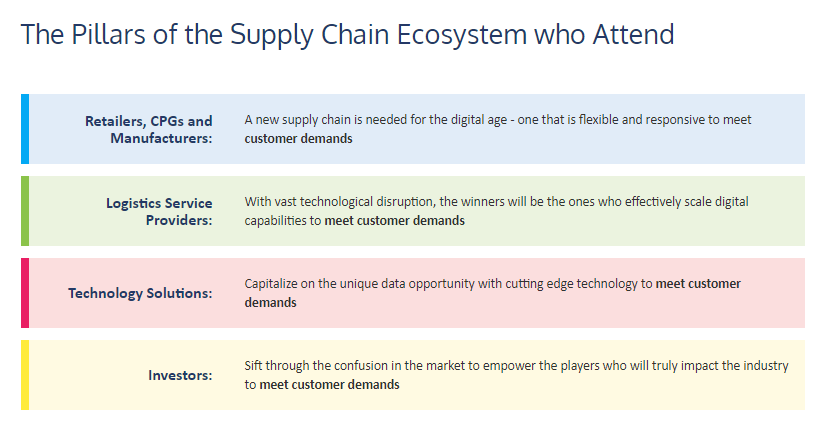Viewport: 828px width, 437px height.
Task: Click the text 'With vast technological disruption'
Action: click(x=340, y=202)
